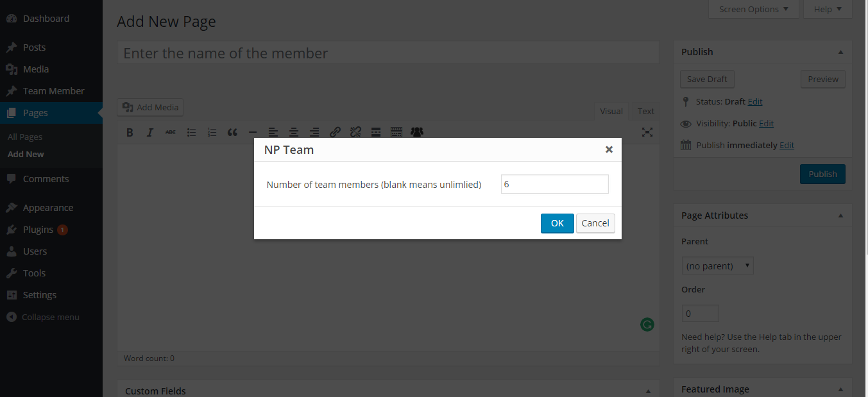Open Tools menu in sidebar
The width and height of the screenshot is (868, 397).
[x=51, y=273]
